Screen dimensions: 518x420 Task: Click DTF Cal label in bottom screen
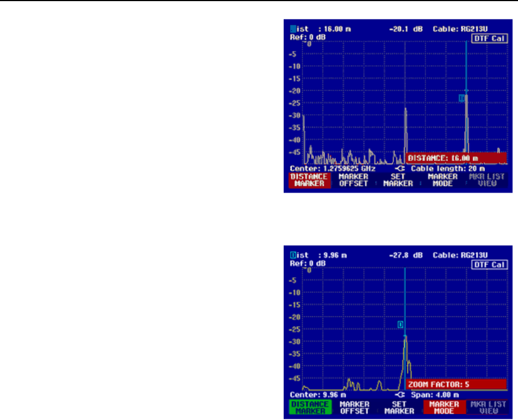coord(489,265)
